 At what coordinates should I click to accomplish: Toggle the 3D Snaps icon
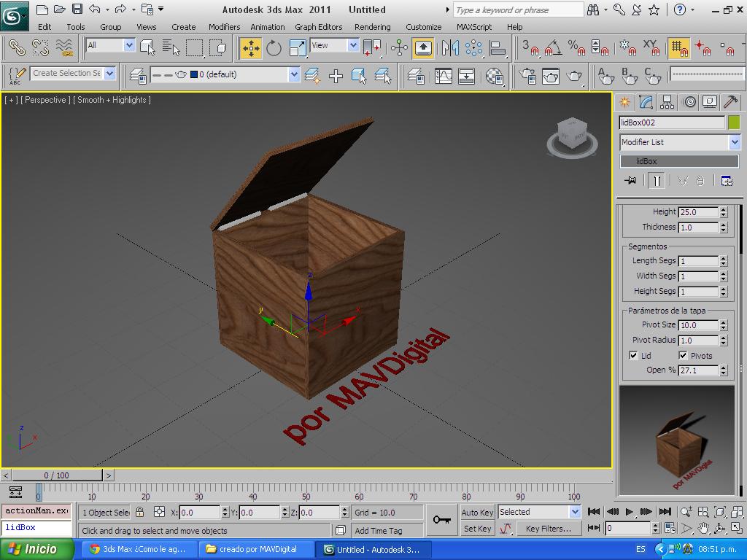530,48
